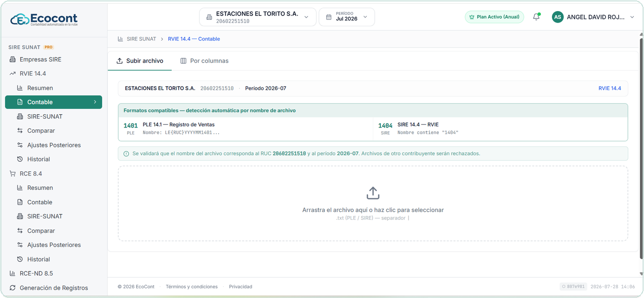Screen dimensions: 644x298
Task: Click the Período 2026-07 text in info bar
Action: [x=265, y=88]
